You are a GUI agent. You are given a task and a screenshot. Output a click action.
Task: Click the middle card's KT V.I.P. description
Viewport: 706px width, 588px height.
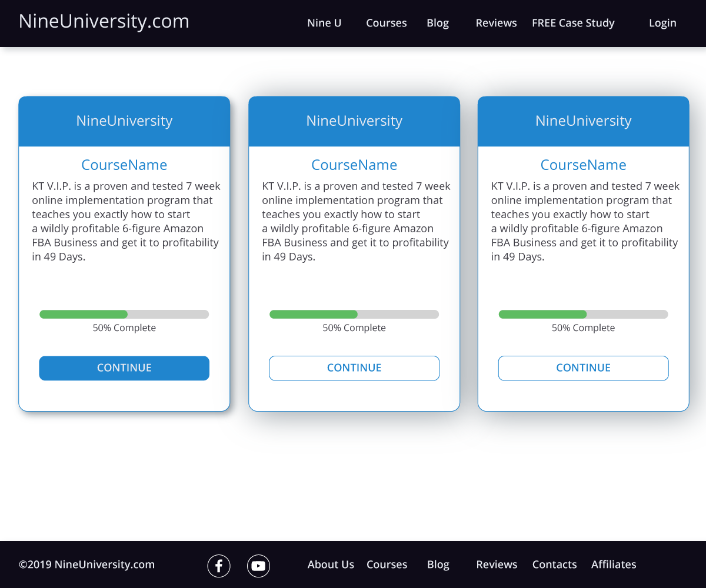tap(356, 222)
